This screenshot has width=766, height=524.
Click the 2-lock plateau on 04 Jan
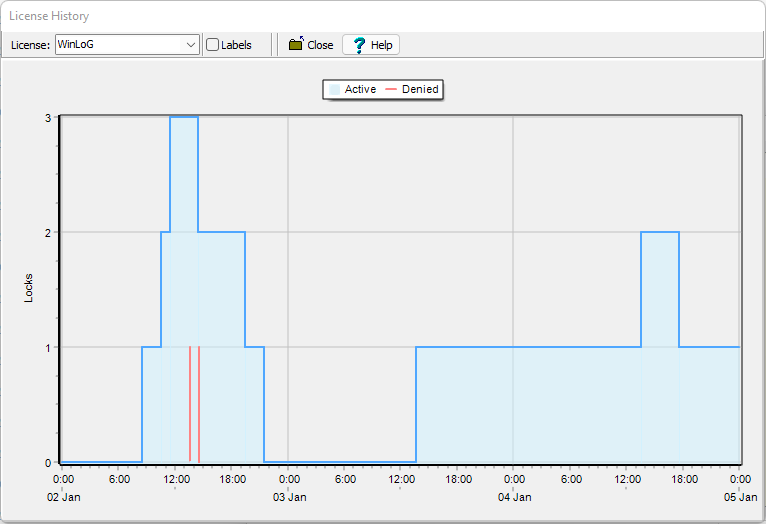click(660, 233)
